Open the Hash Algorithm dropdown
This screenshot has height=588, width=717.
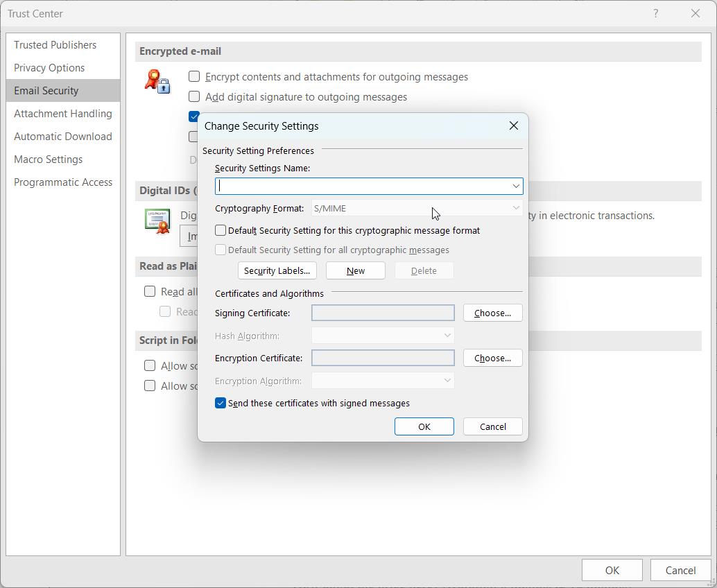pos(447,336)
